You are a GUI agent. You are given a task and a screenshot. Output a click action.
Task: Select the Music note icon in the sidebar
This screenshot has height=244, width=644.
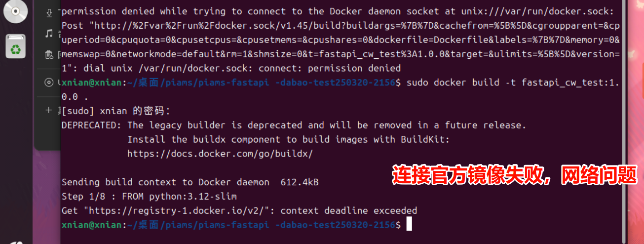49,34
